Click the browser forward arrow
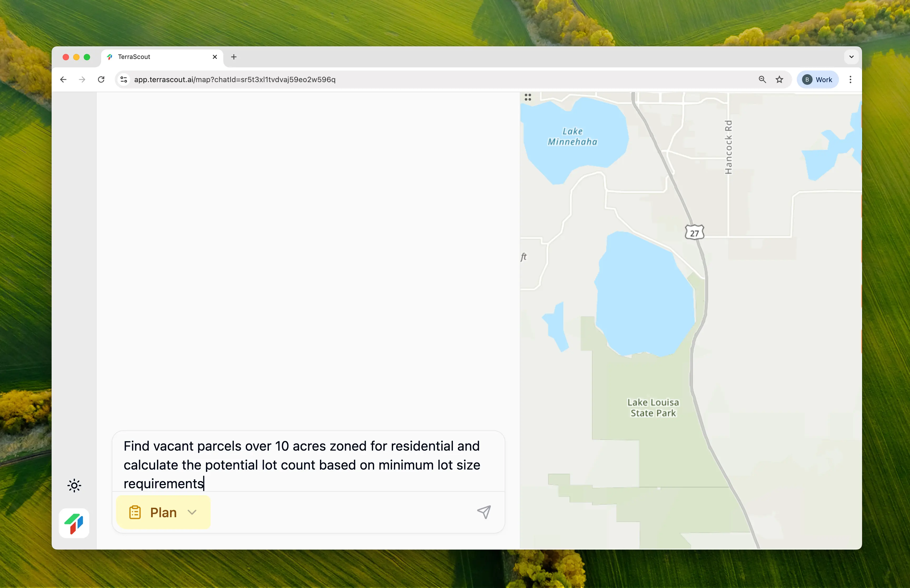The width and height of the screenshot is (910, 588). coord(82,79)
